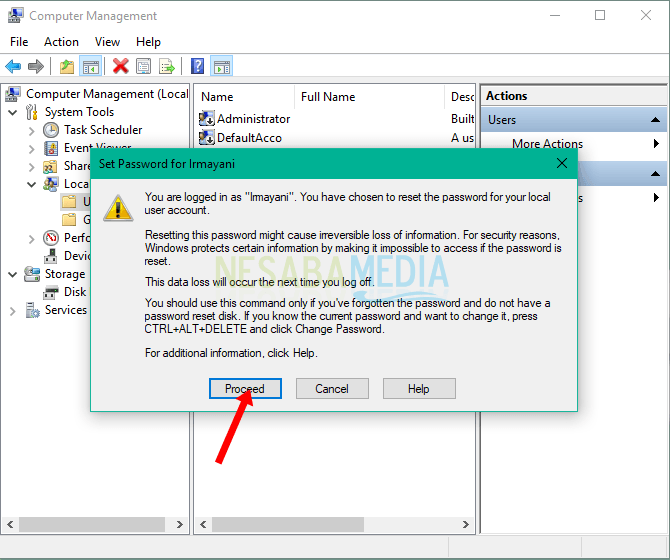Click the Cancel button in dialog

coord(332,388)
